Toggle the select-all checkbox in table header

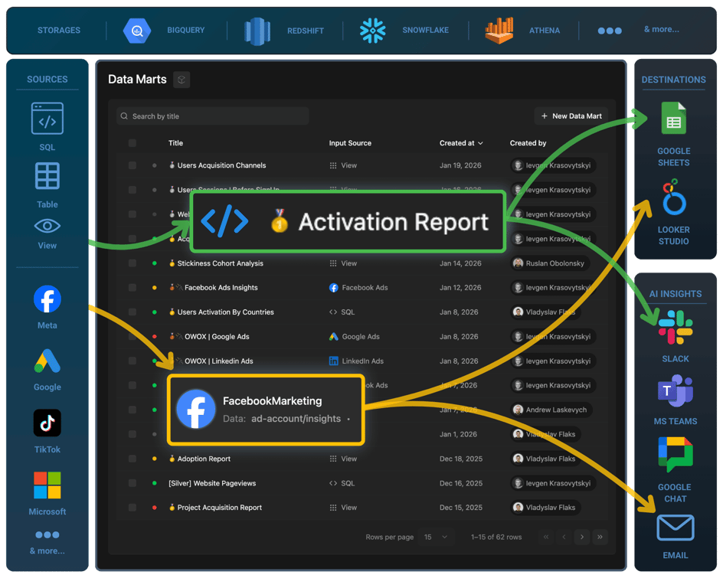132,143
